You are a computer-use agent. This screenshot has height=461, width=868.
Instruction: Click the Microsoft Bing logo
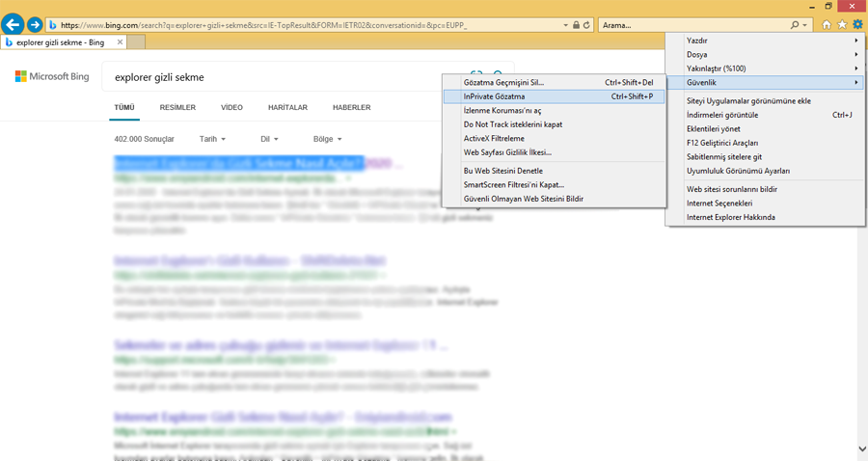pos(52,76)
